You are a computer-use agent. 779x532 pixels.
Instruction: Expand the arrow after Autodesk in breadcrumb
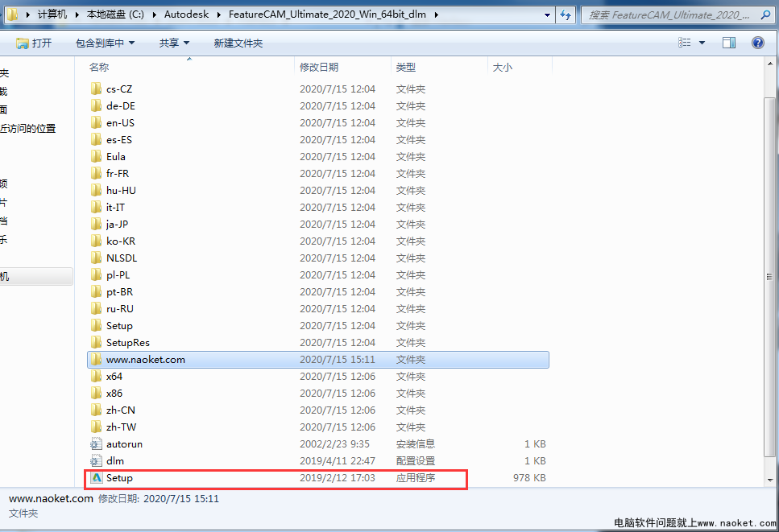point(218,14)
